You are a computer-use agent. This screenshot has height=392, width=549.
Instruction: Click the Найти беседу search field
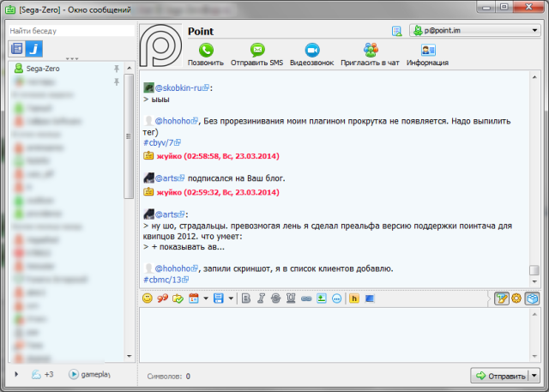(x=69, y=31)
